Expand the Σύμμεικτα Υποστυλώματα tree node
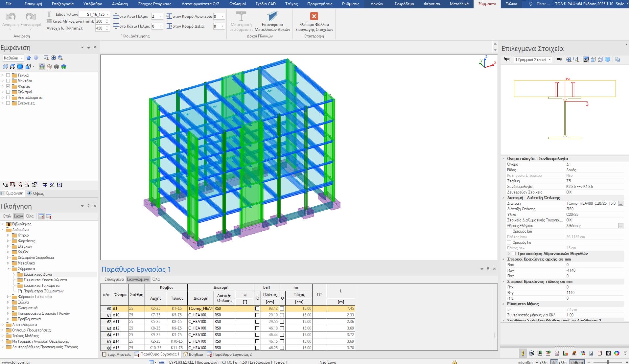Viewport: 629px width, 364px height. (14, 280)
